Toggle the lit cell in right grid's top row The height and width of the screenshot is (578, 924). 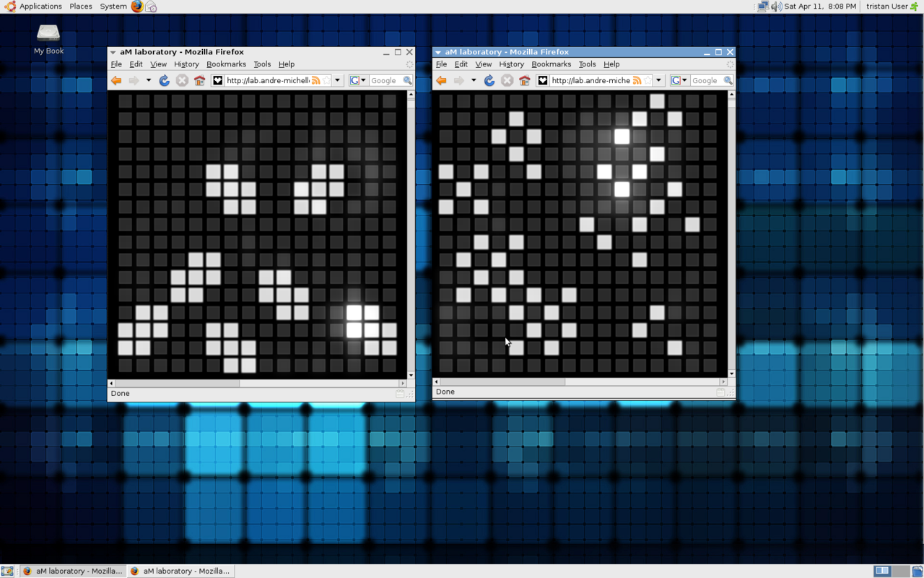click(657, 101)
